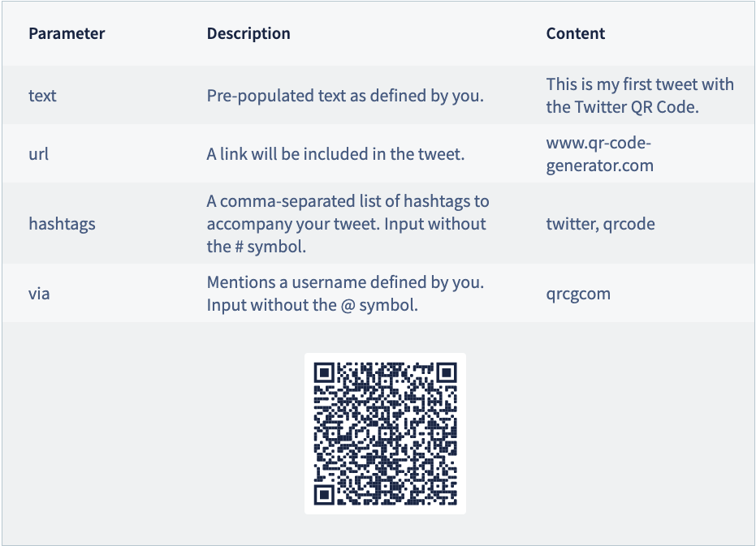Click 'Input without the @ symbol' text

(x=312, y=306)
